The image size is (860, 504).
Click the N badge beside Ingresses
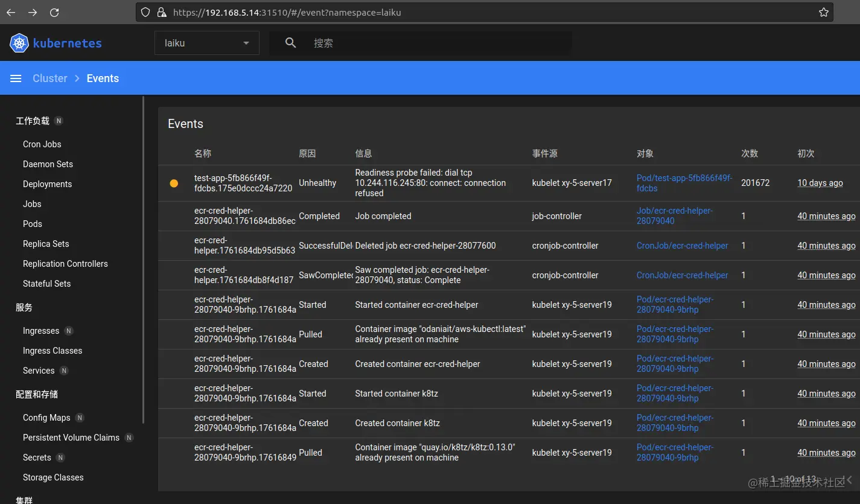point(69,331)
